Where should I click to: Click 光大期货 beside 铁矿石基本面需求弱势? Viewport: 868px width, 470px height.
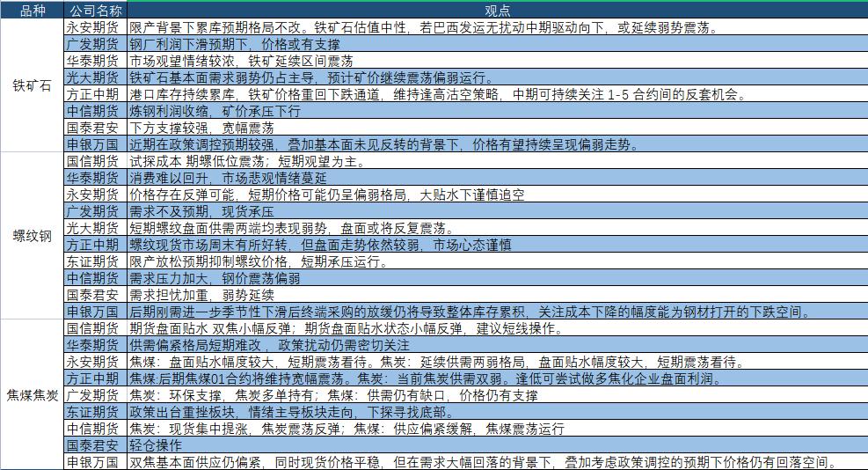(x=96, y=77)
